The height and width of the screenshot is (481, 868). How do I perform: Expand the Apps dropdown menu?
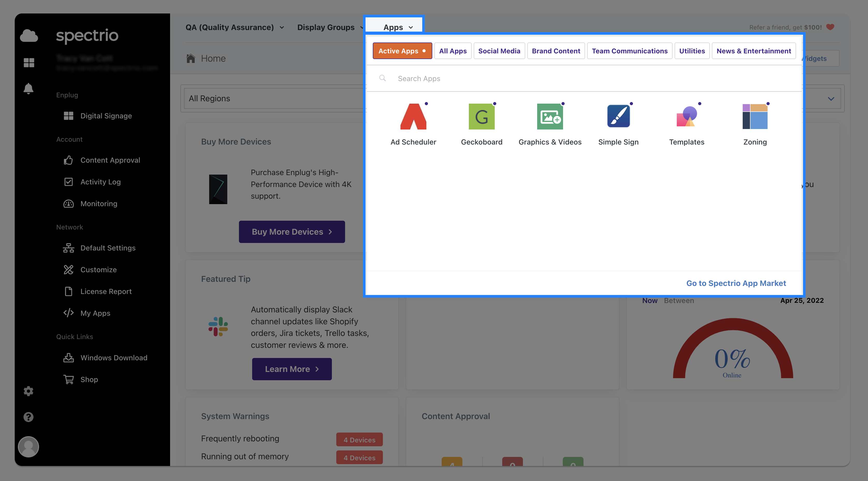point(398,27)
